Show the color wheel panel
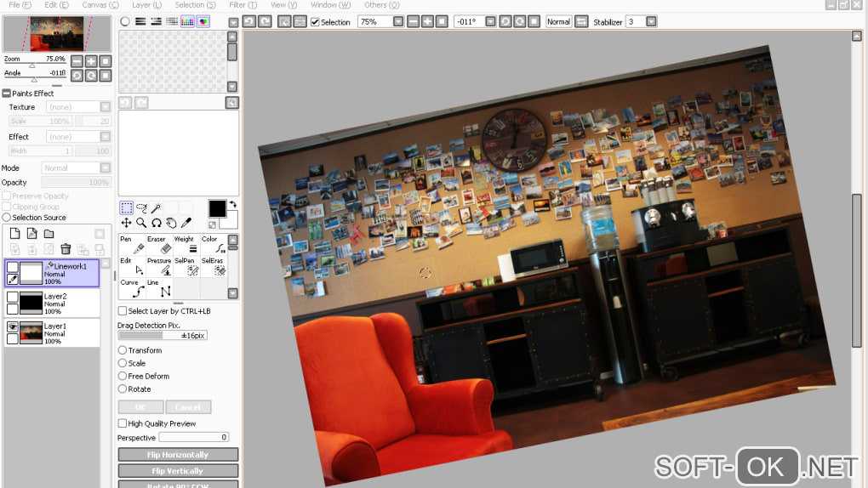The height and width of the screenshot is (488, 868). pyautogui.click(x=125, y=21)
